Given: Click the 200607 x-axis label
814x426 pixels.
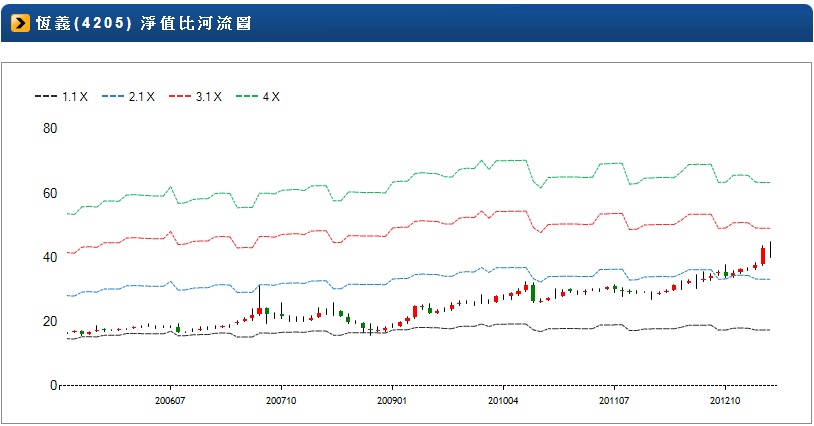Looking at the screenshot, I should point(170,401).
